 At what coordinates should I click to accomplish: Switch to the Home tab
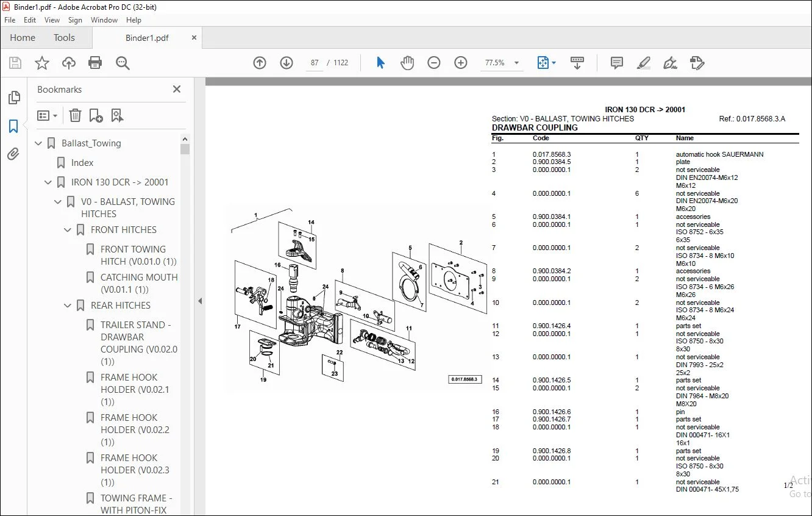(x=23, y=37)
